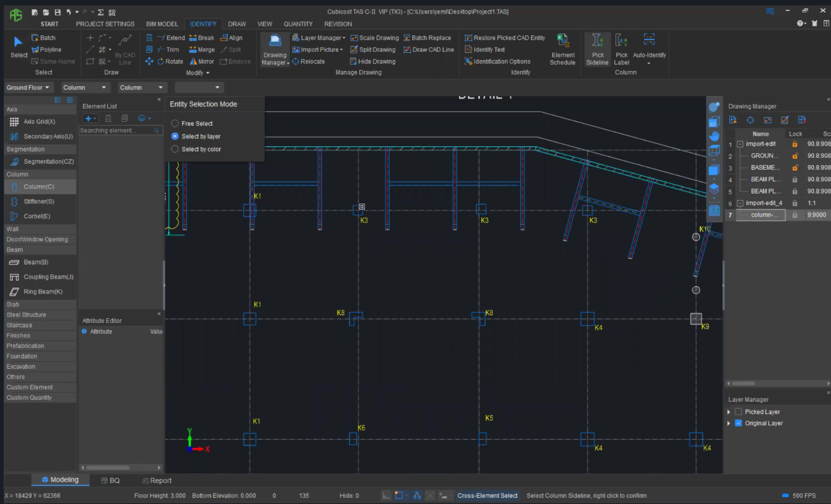Click the Axis Grid(X) element icon
This screenshot has height=504, width=831.
pos(14,122)
